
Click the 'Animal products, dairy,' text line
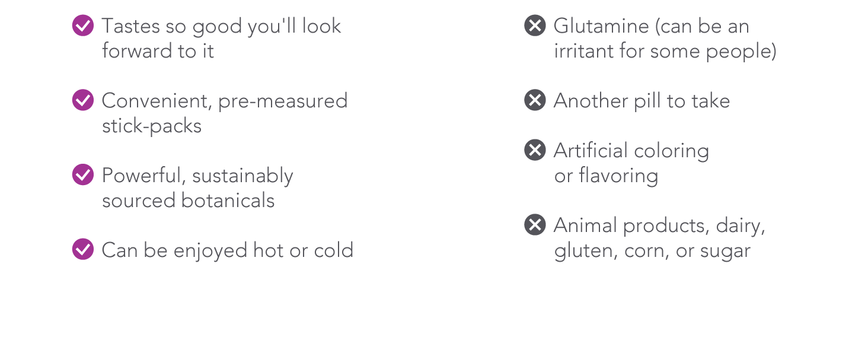(x=659, y=225)
